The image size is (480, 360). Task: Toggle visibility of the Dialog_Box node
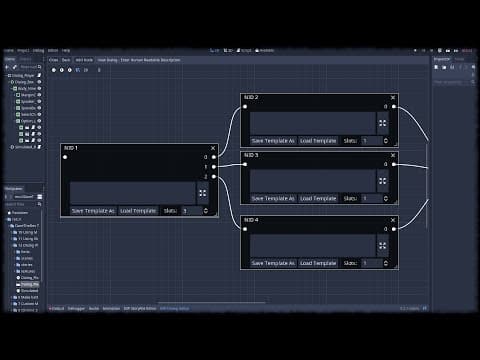click(39, 82)
